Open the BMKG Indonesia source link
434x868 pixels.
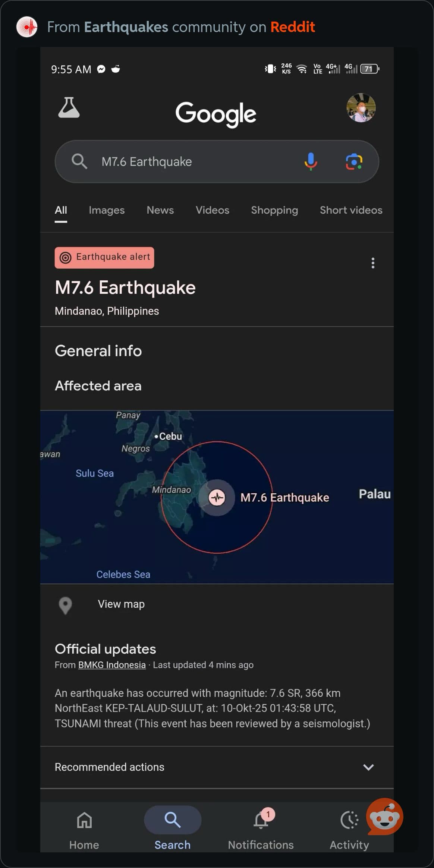tap(112, 665)
